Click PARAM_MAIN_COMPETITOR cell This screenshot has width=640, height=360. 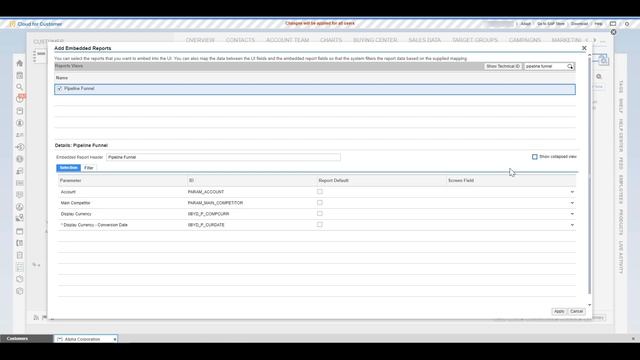[215, 203]
